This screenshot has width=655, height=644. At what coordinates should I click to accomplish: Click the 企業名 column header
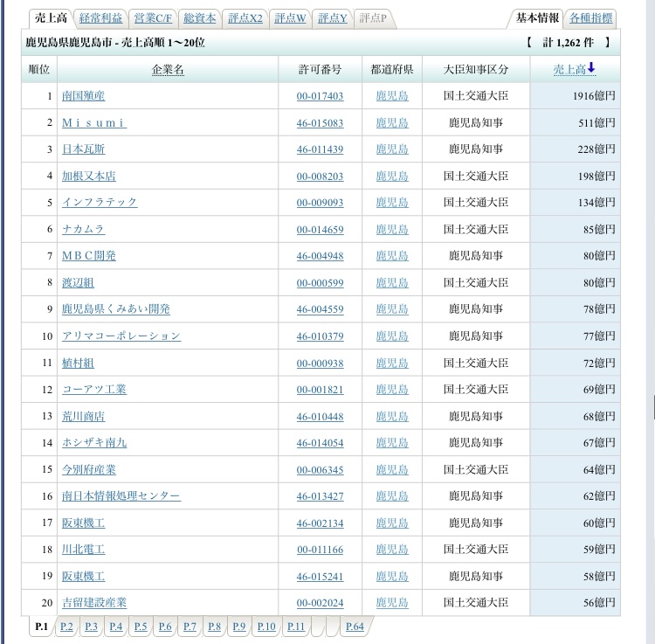[x=168, y=69]
